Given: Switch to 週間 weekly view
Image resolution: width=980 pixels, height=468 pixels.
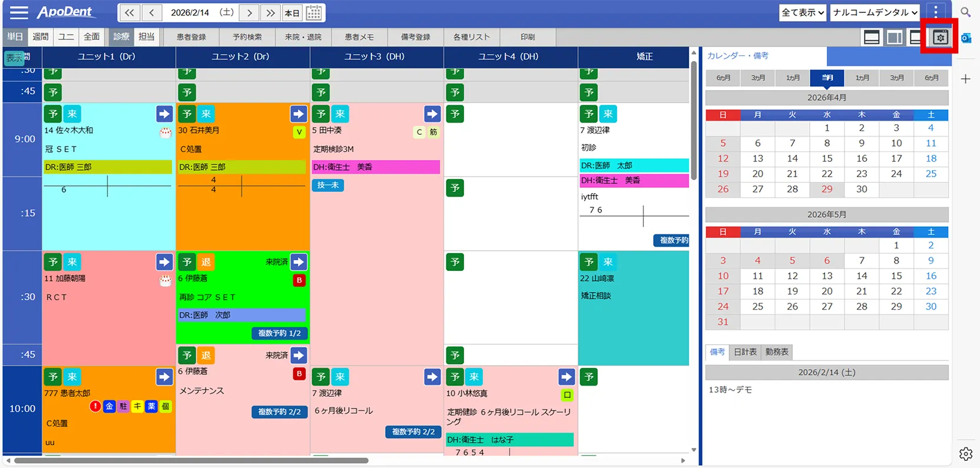Looking at the screenshot, I should pyautogui.click(x=41, y=36).
